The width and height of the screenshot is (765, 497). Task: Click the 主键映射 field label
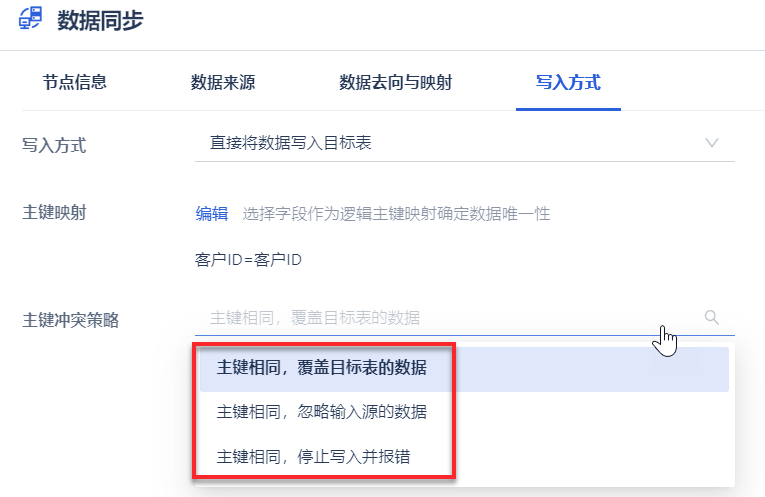pyautogui.click(x=54, y=213)
